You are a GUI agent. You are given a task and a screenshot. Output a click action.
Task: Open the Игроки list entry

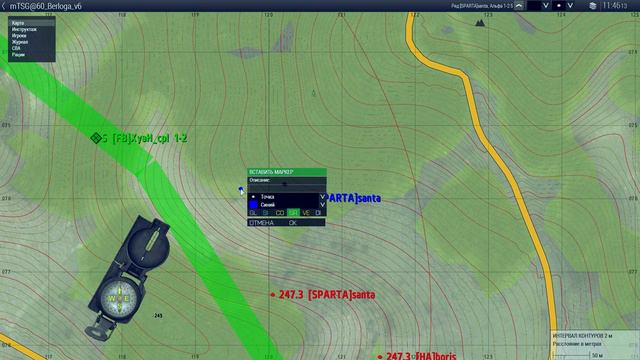tap(19, 36)
